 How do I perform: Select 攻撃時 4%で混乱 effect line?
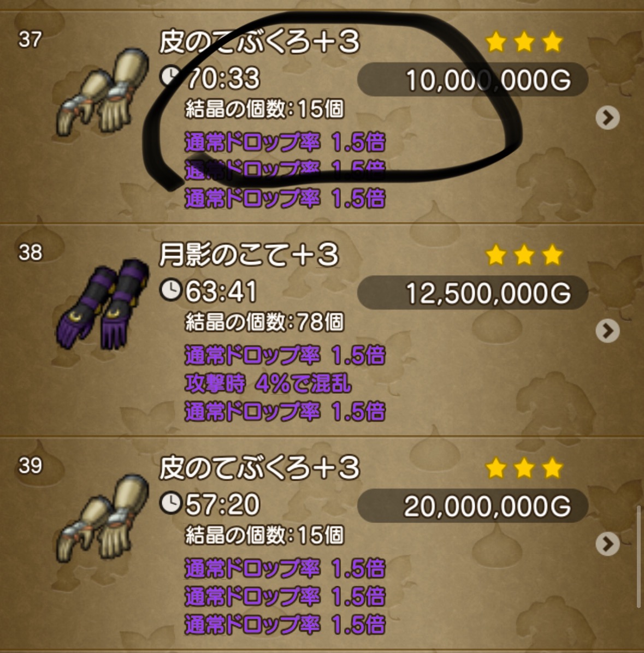click(268, 383)
